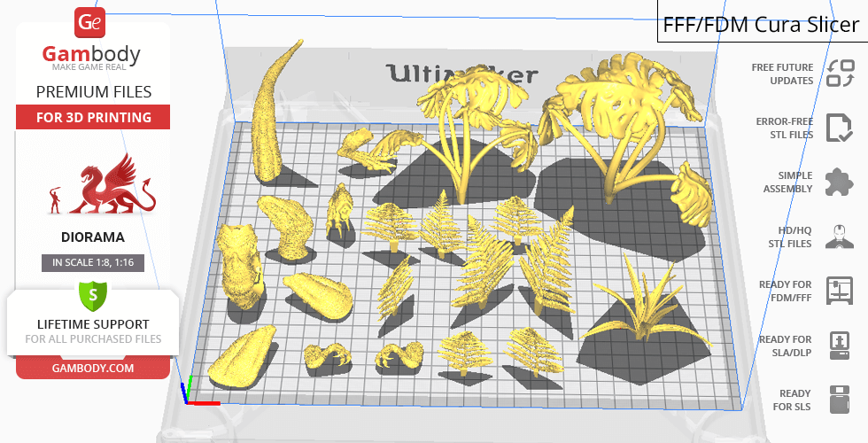Click the HD/HQ STL files icon
Viewport: 868px width, 443px height.
(839, 237)
